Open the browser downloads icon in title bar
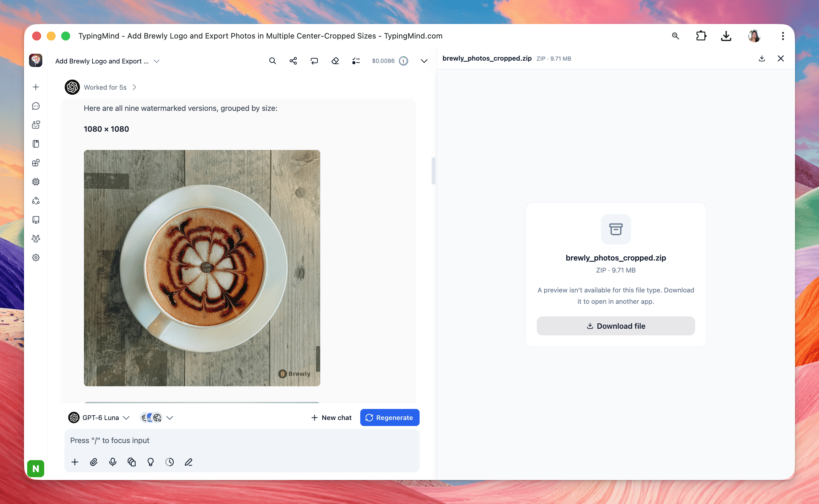Image resolution: width=819 pixels, height=504 pixels. tap(726, 36)
